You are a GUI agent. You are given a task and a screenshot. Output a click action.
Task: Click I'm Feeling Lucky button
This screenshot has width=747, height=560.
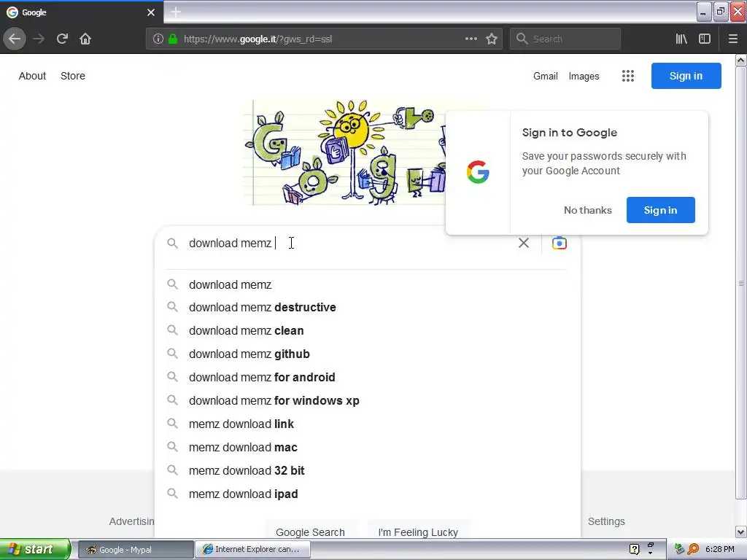[418, 532]
